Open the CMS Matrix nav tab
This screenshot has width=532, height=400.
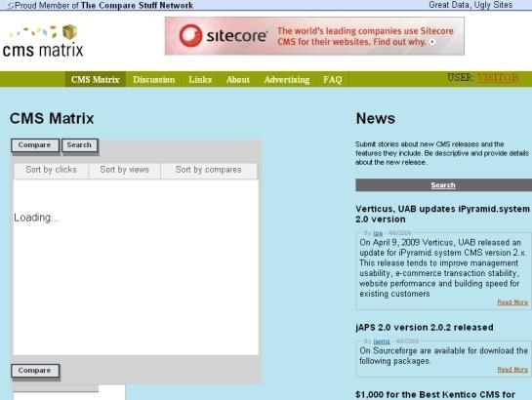(x=96, y=79)
